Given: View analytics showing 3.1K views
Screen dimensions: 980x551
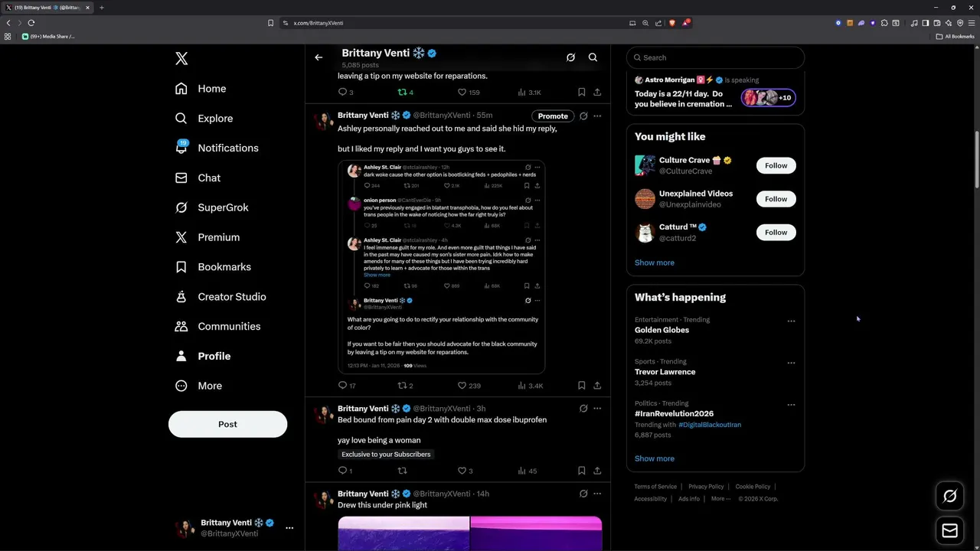Looking at the screenshot, I should click(530, 92).
